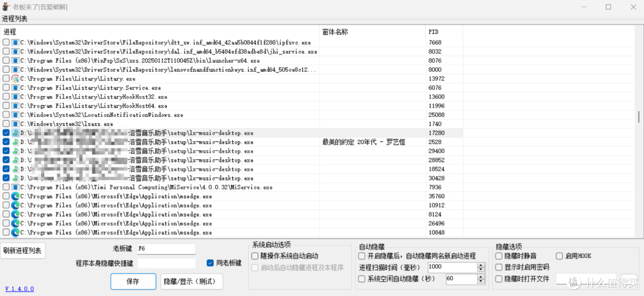The width and height of the screenshot is (644, 296).
Task: Check the box for msedge.exe PID 35760
Action: pos(6,196)
